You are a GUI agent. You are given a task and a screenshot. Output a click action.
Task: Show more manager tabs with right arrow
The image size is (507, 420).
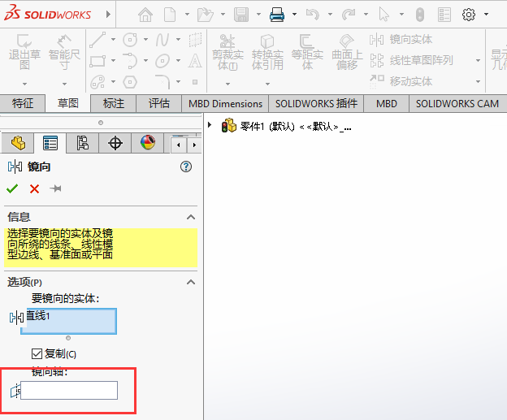194,145
